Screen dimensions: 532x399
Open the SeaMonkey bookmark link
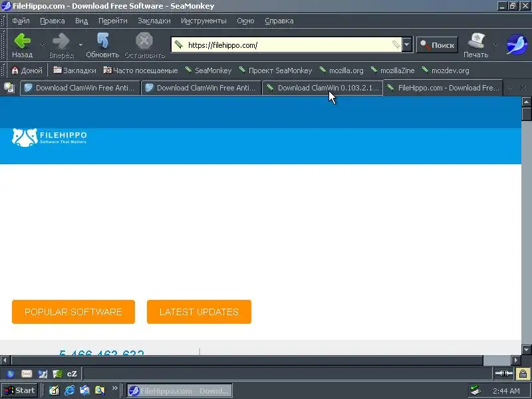point(208,70)
